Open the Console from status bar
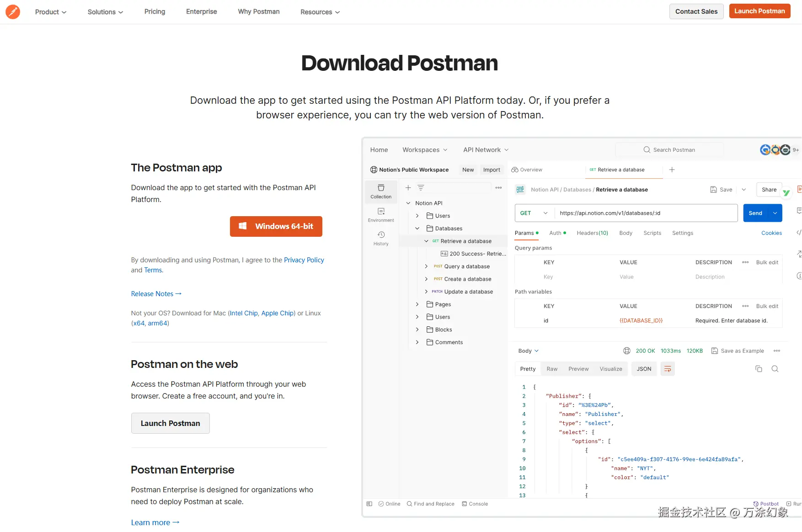Viewport: 802px width, 532px height. coord(475,504)
